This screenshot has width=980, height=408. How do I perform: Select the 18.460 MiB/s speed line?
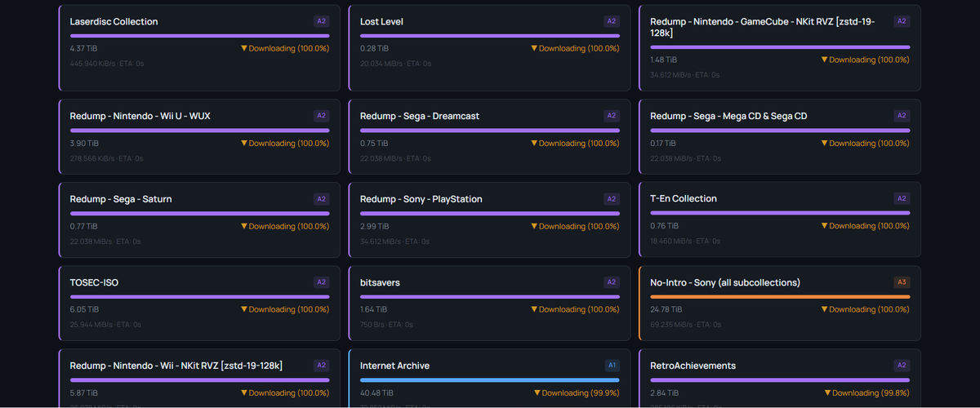pyautogui.click(x=685, y=241)
